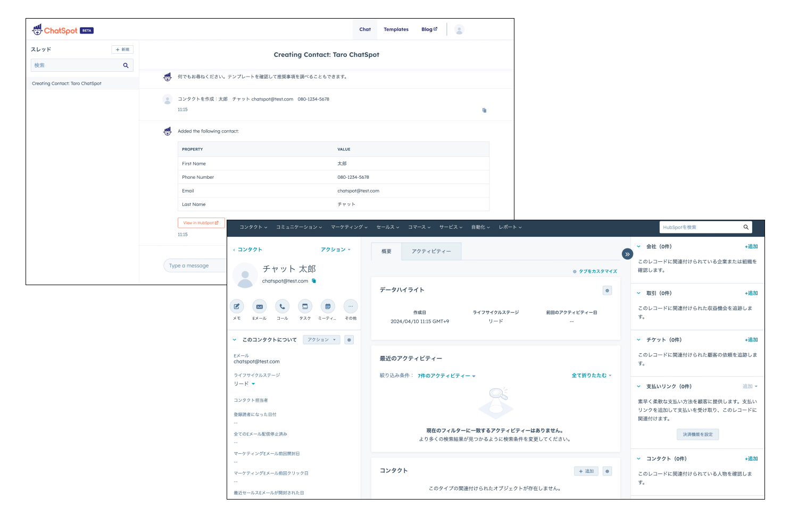798x532 pixels.
Task: Open gear settings on コンタクト card
Action: coord(608,471)
